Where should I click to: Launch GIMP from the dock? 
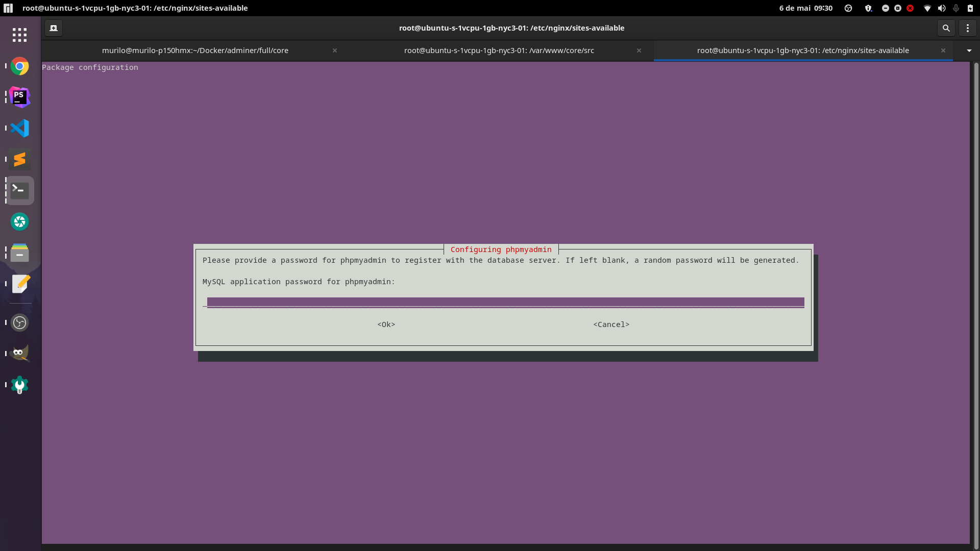tap(19, 354)
